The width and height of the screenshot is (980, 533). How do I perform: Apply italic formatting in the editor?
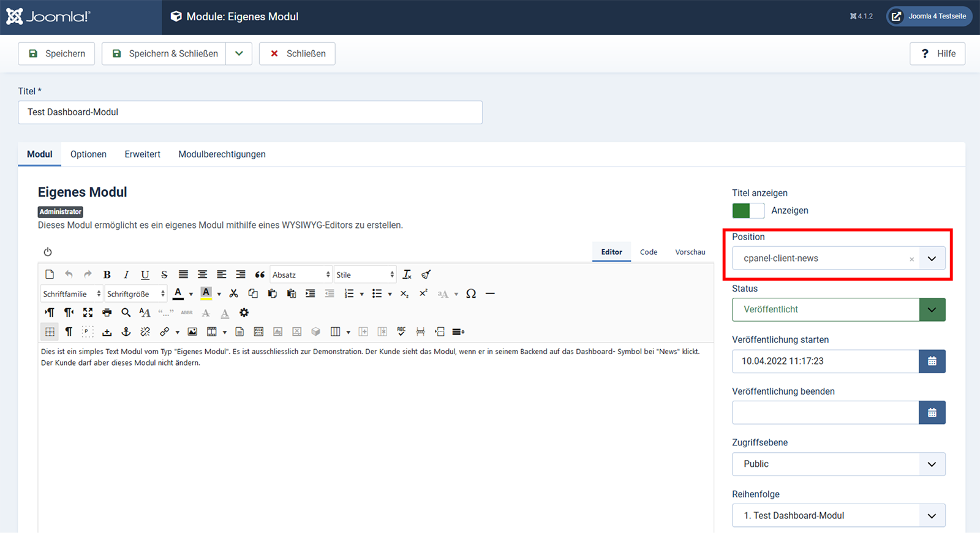point(126,274)
